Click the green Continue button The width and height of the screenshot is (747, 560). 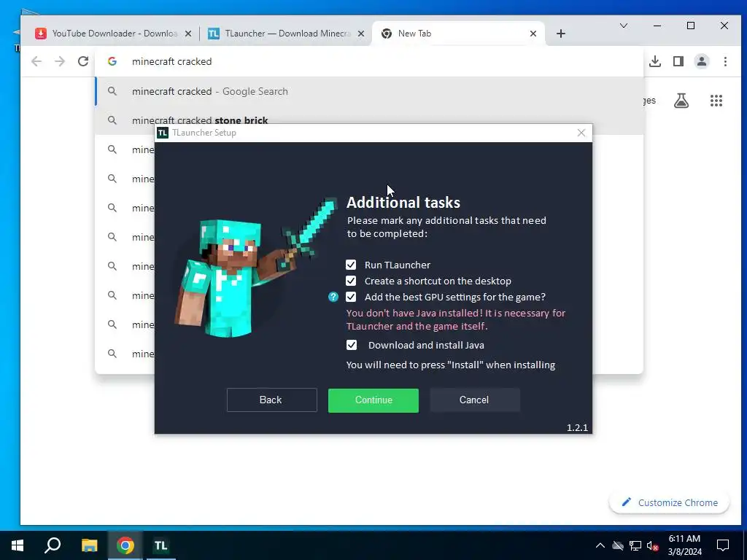pyautogui.click(x=373, y=400)
